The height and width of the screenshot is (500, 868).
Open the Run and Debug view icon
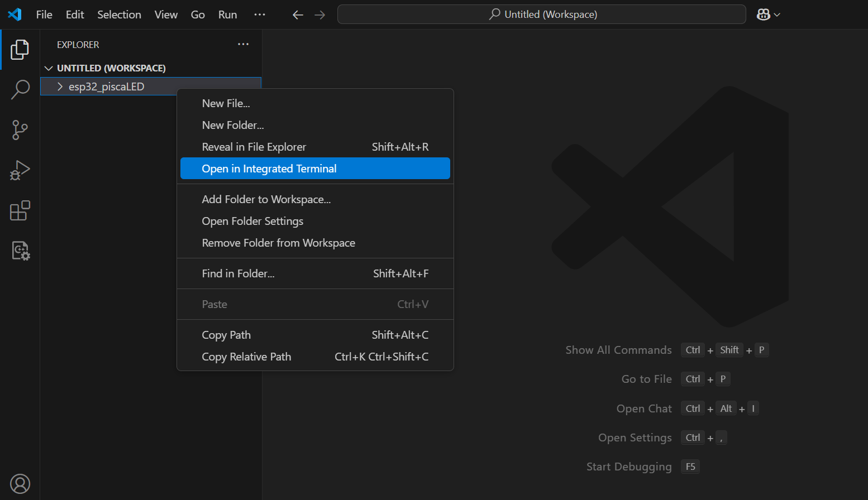20,170
